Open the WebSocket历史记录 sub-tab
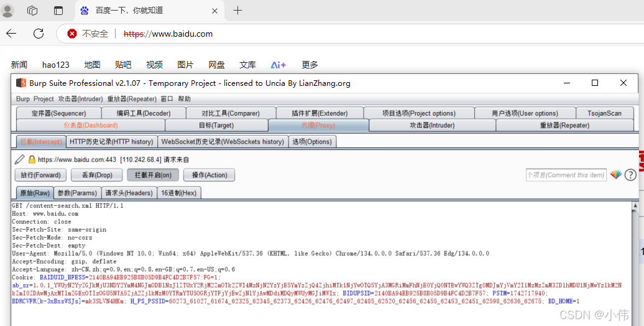 tap(223, 142)
